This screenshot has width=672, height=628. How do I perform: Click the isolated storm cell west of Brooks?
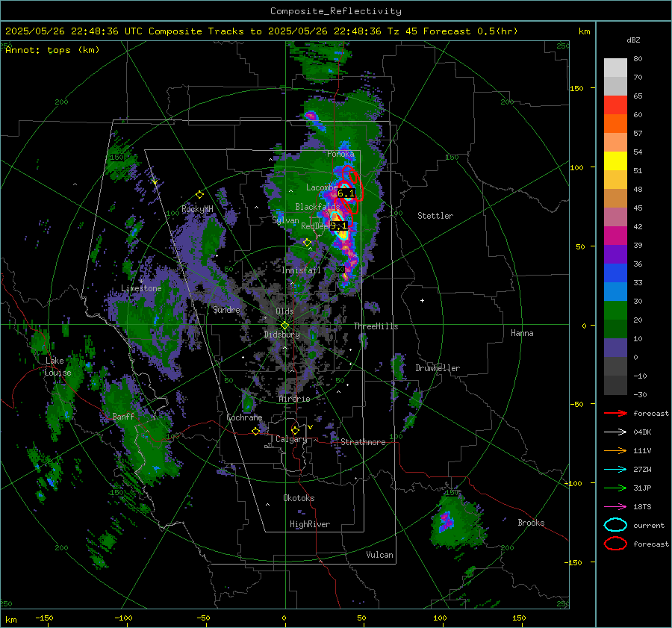[x=456, y=520]
